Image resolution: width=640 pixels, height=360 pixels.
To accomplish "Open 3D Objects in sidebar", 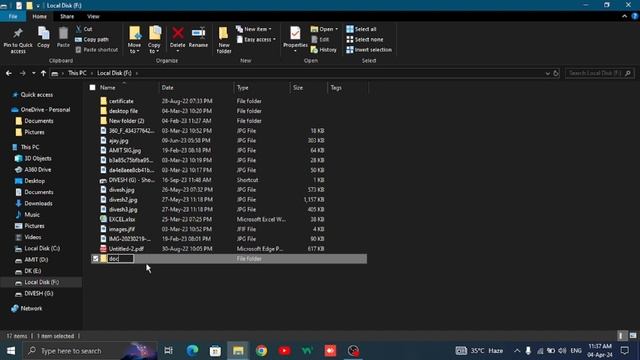I will pos(38,158).
